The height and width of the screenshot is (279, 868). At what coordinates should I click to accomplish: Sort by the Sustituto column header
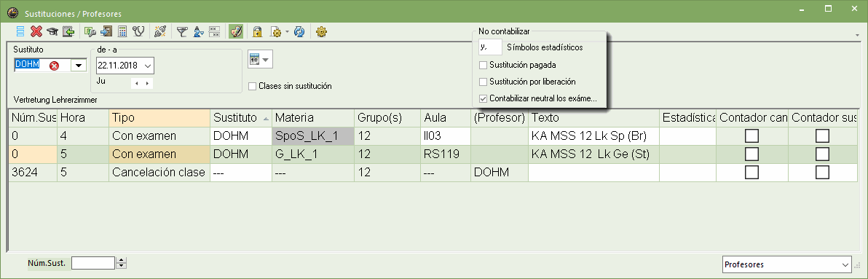pos(241,118)
